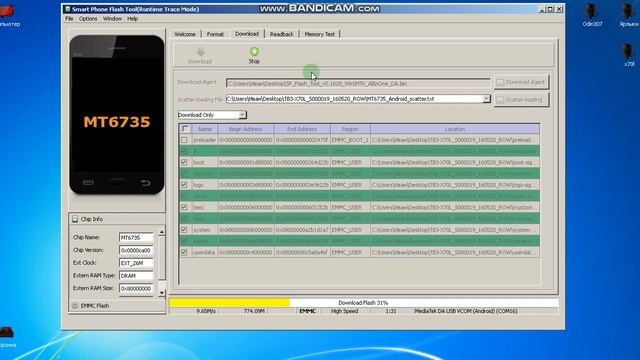
Task: Click the Scatter-loading button
Action: (521, 100)
